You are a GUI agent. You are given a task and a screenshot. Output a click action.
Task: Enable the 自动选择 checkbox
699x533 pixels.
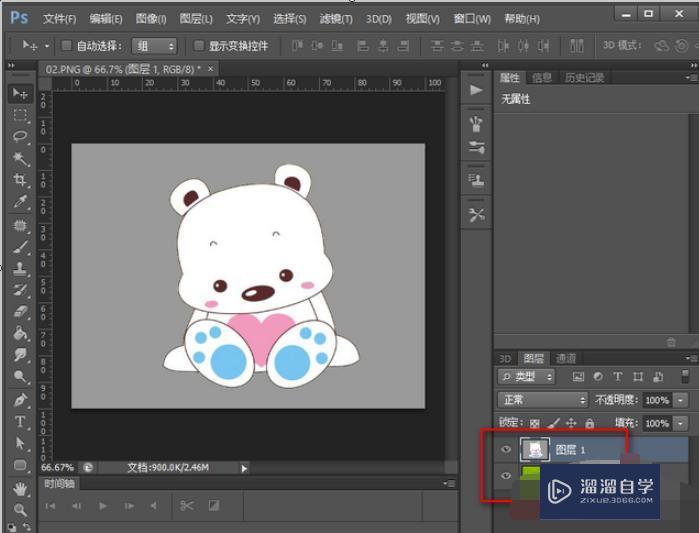(66, 46)
